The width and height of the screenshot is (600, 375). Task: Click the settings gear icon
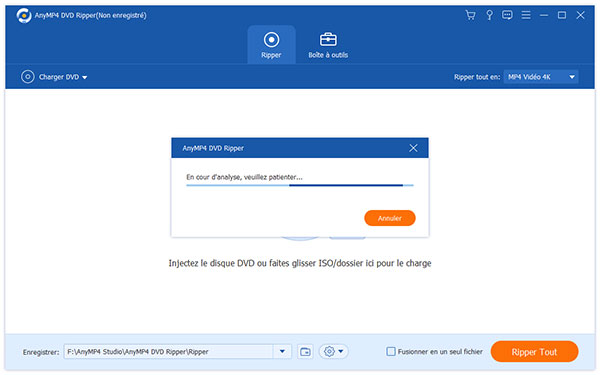[x=329, y=352]
